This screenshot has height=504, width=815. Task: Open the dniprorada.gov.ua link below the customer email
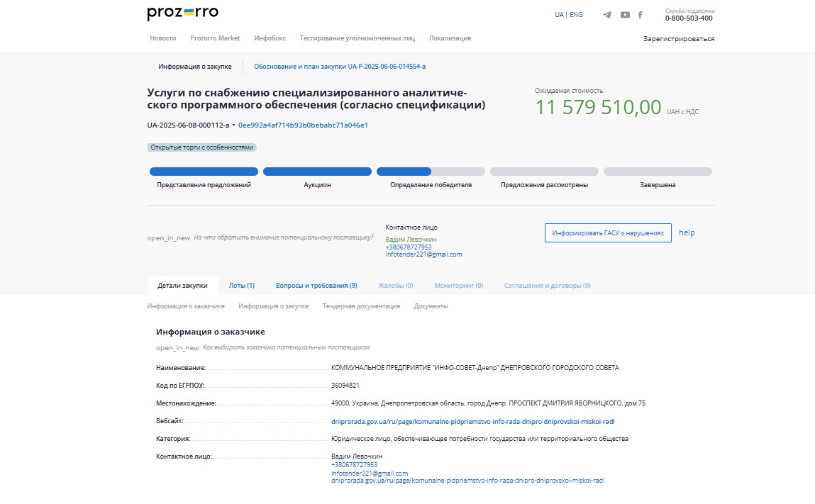click(468, 481)
